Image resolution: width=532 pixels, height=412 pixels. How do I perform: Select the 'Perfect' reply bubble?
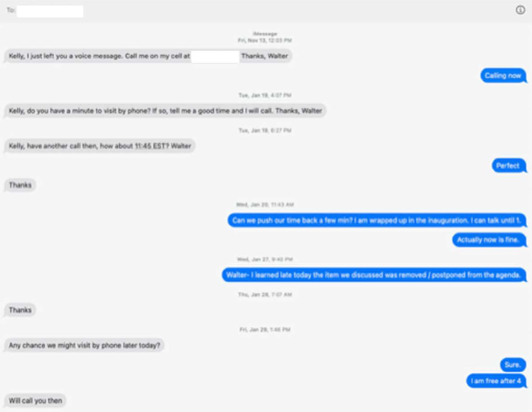508,166
